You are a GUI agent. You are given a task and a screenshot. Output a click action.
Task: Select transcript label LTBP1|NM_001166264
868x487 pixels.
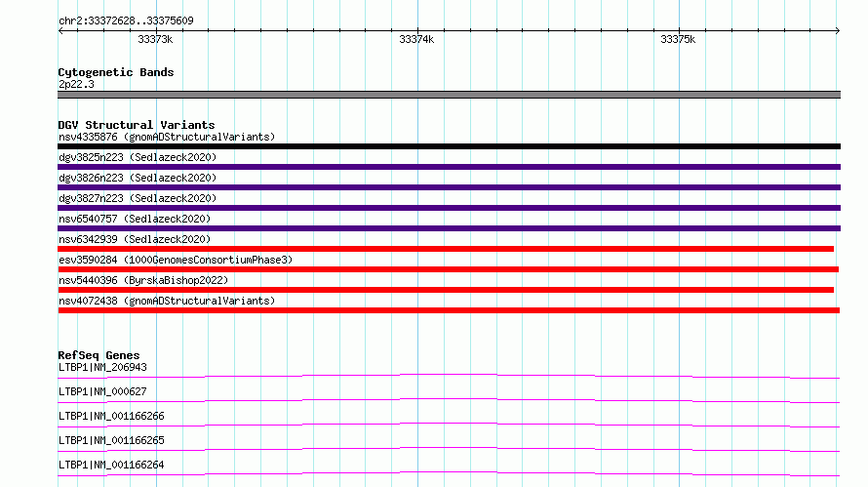pos(111,465)
